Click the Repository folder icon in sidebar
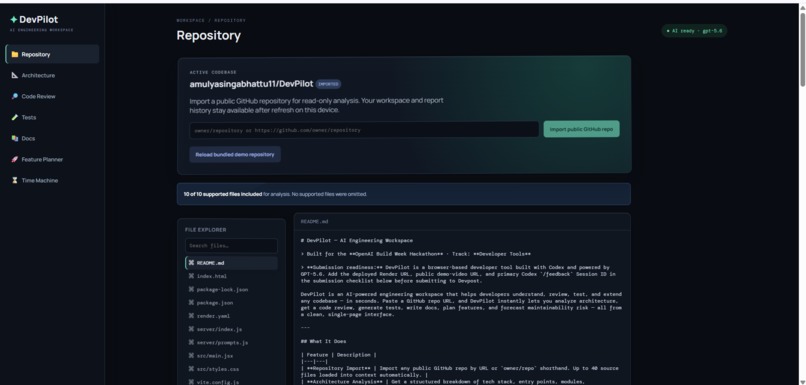Screen dimensions: 806x385 pyautogui.click(x=15, y=54)
